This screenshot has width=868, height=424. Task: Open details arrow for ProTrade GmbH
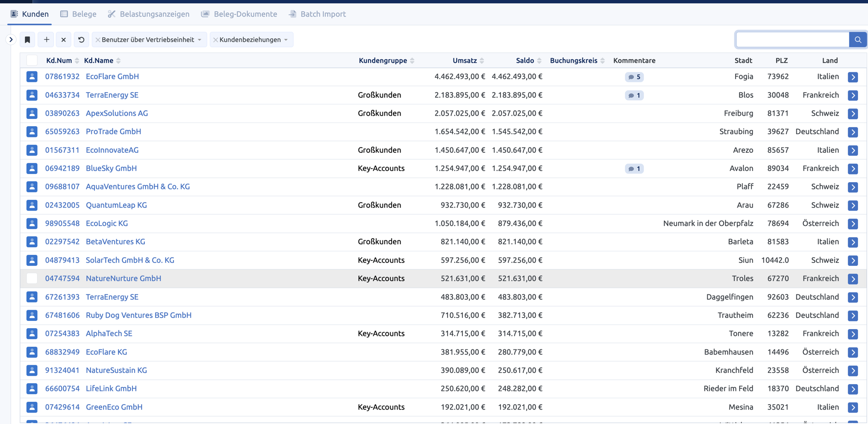pyautogui.click(x=853, y=132)
